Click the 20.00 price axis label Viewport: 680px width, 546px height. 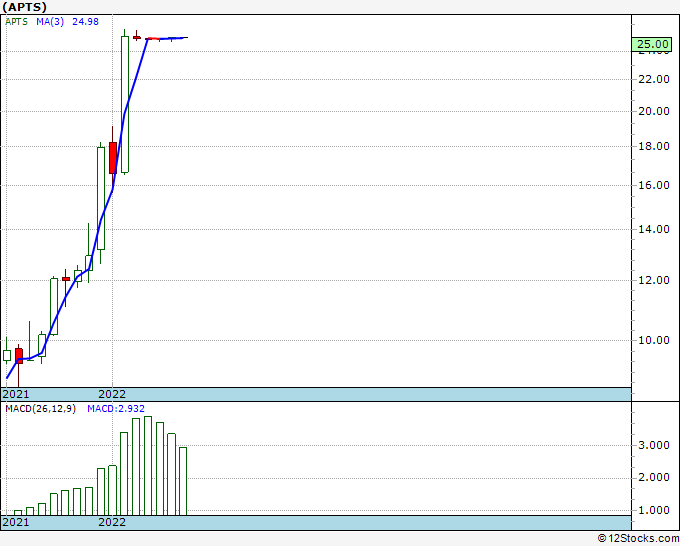pyautogui.click(x=654, y=111)
